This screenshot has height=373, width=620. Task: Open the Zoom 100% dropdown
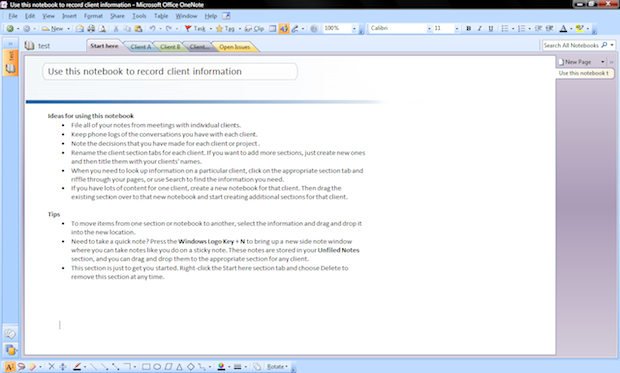tap(354, 28)
